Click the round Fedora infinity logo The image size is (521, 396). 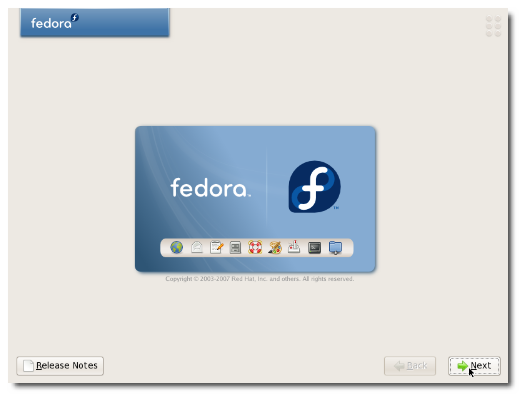tap(314, 187)
